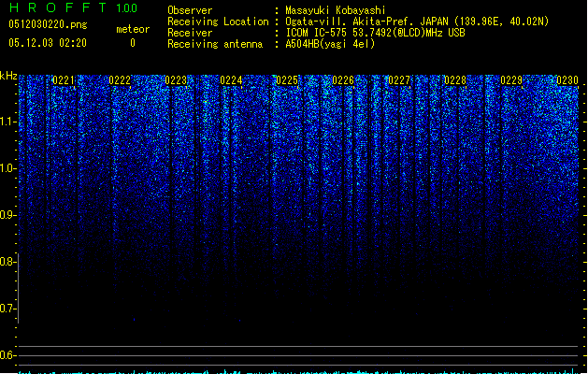Click the 0.6 kHz axis label
Viewport: 588px width, 374px height.
[7, 355]
